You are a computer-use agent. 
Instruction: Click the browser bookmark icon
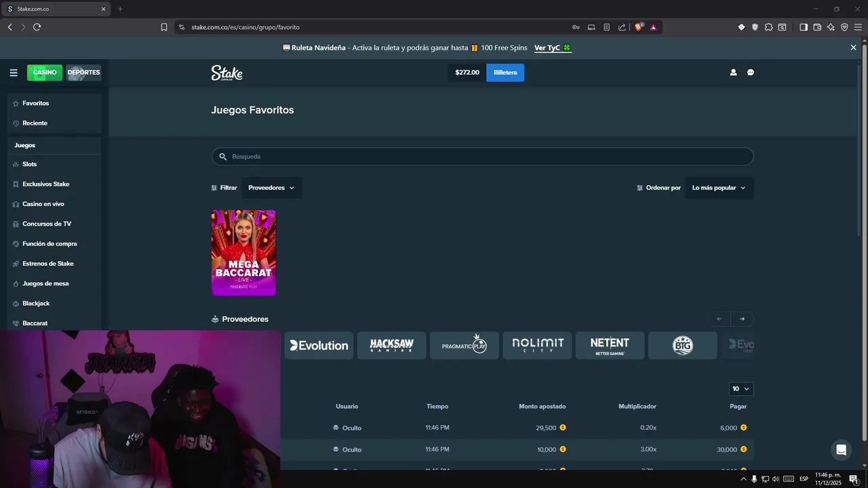[163, 27]
